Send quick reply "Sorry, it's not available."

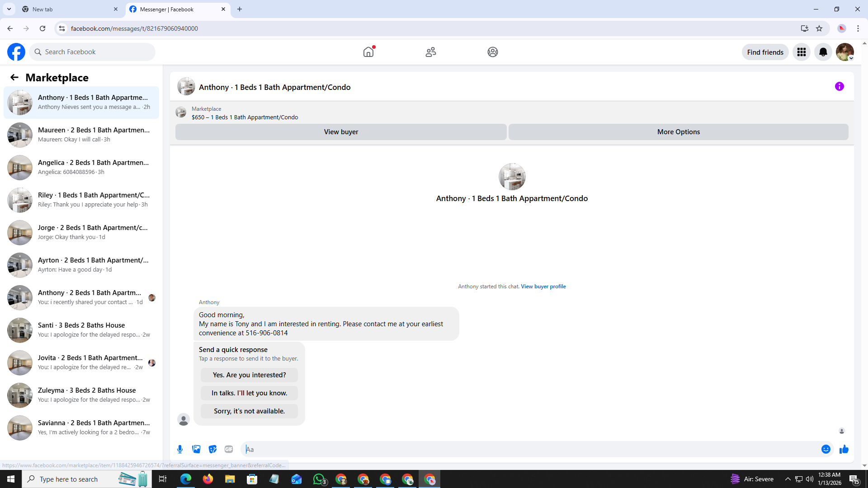[249, 411]
